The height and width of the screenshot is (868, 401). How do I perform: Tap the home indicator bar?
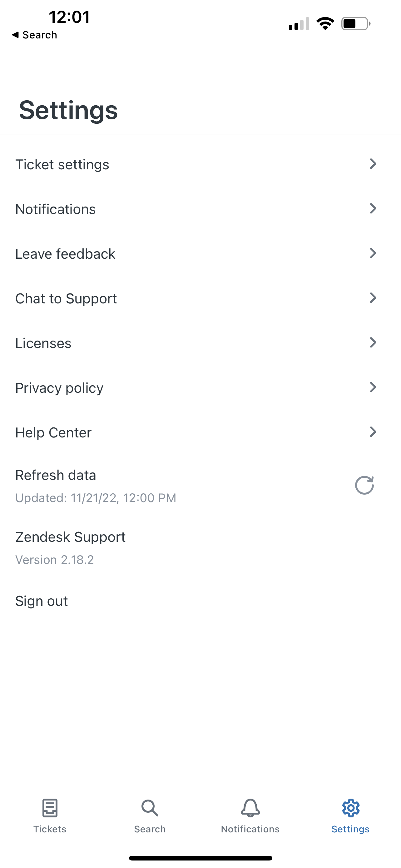(x=200, y=858)
